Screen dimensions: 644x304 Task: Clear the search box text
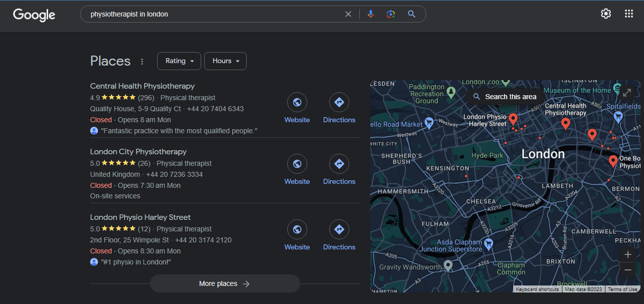pos(348,14)
